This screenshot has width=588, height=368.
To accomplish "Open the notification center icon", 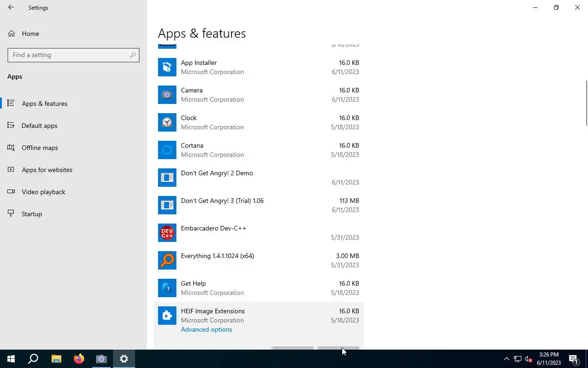I will (574, 359).
